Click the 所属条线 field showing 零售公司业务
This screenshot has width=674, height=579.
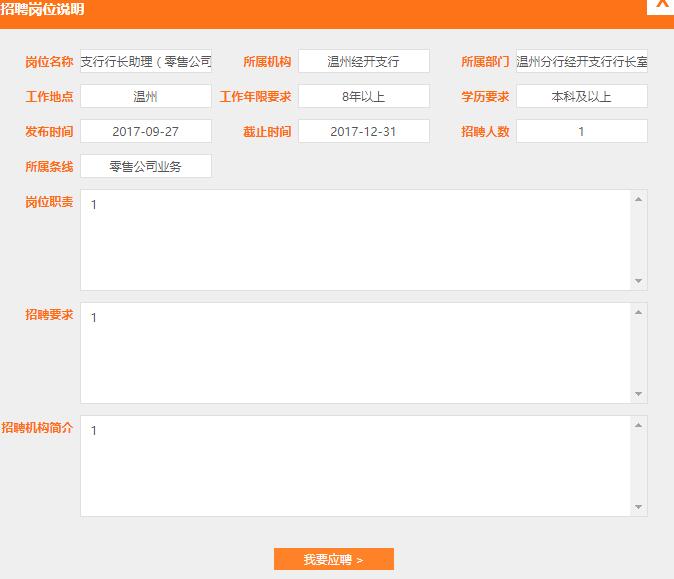(x=146, y=167)
